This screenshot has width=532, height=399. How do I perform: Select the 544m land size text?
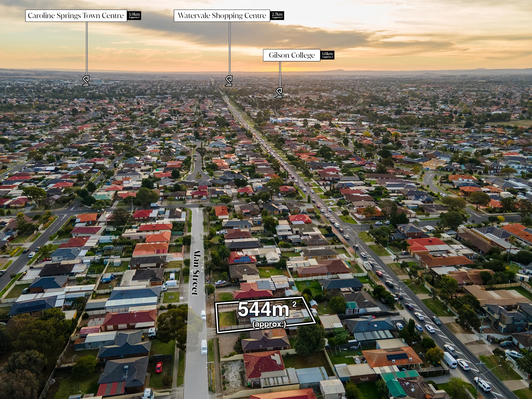pos(263,309)
